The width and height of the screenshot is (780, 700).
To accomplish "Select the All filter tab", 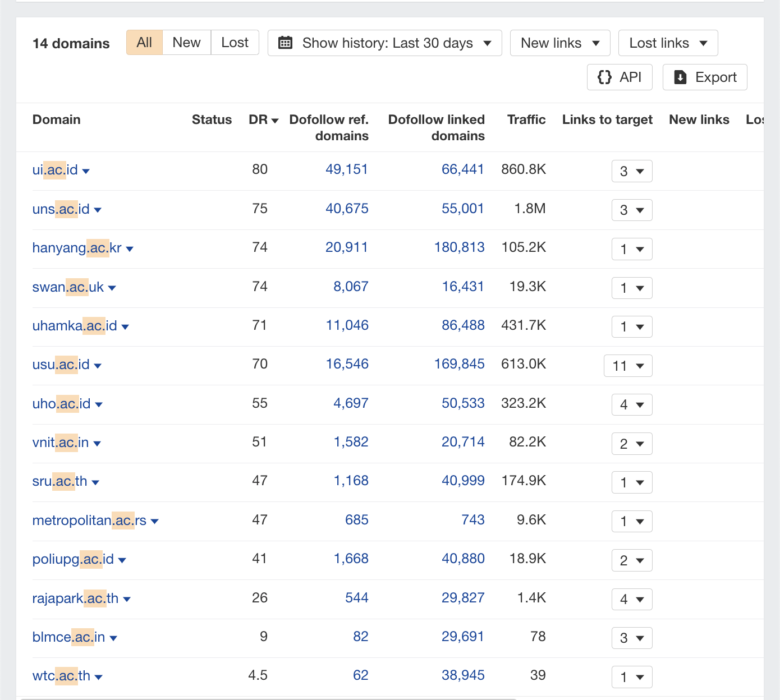I will pyautogui.click(x=144, y=42).
